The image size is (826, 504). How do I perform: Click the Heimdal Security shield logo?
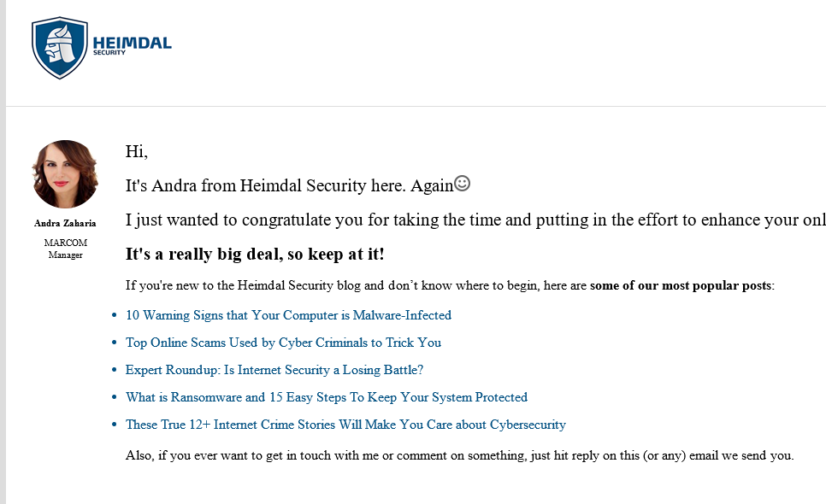click(60, 48)
